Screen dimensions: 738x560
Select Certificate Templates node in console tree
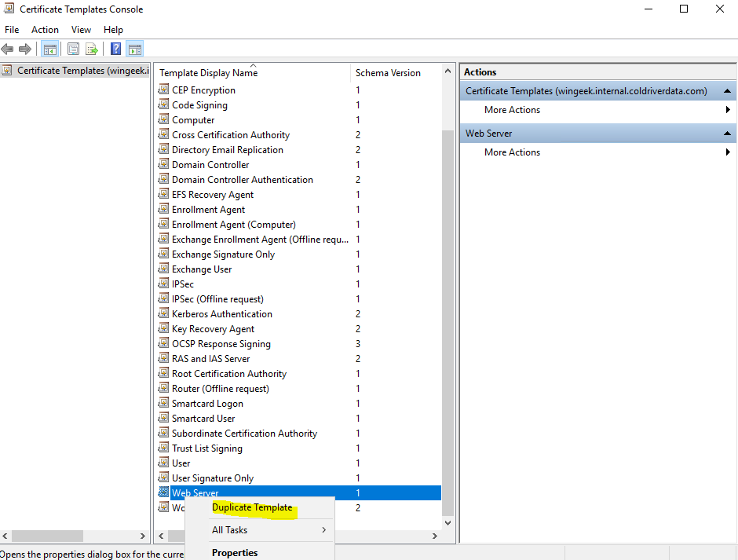point(71,71)
